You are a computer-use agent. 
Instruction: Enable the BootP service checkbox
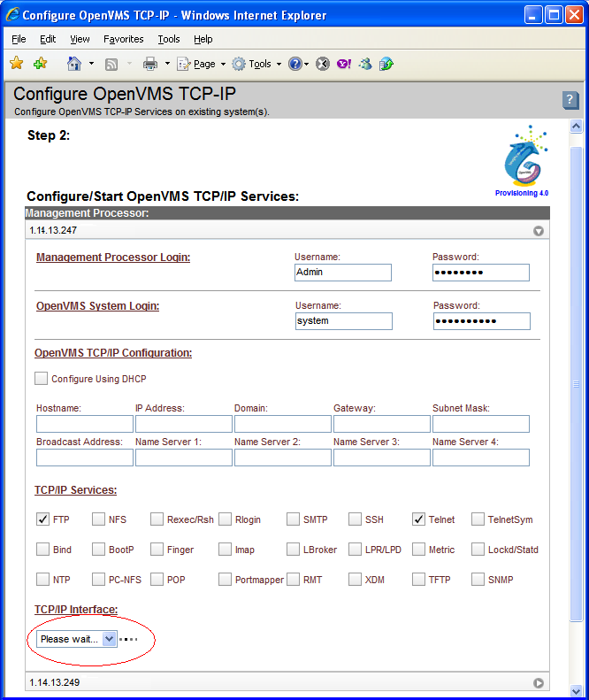(98, 549)
